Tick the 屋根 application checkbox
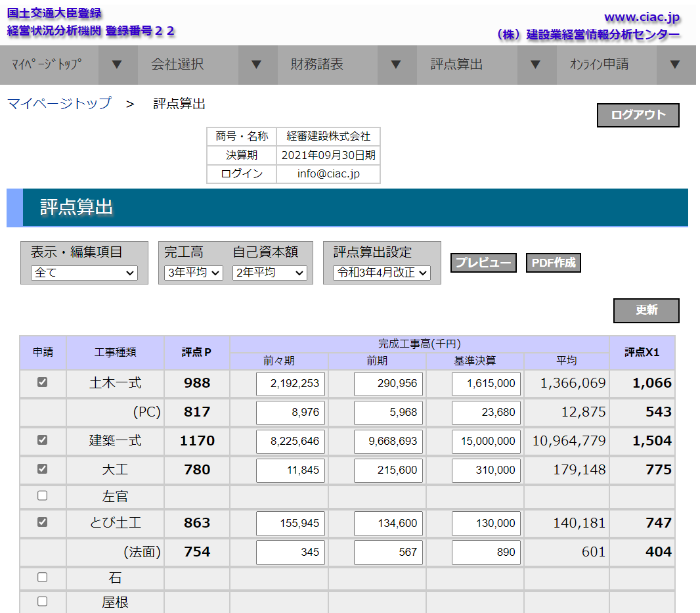The image size is (700, 613). click(x=43, y=601)
